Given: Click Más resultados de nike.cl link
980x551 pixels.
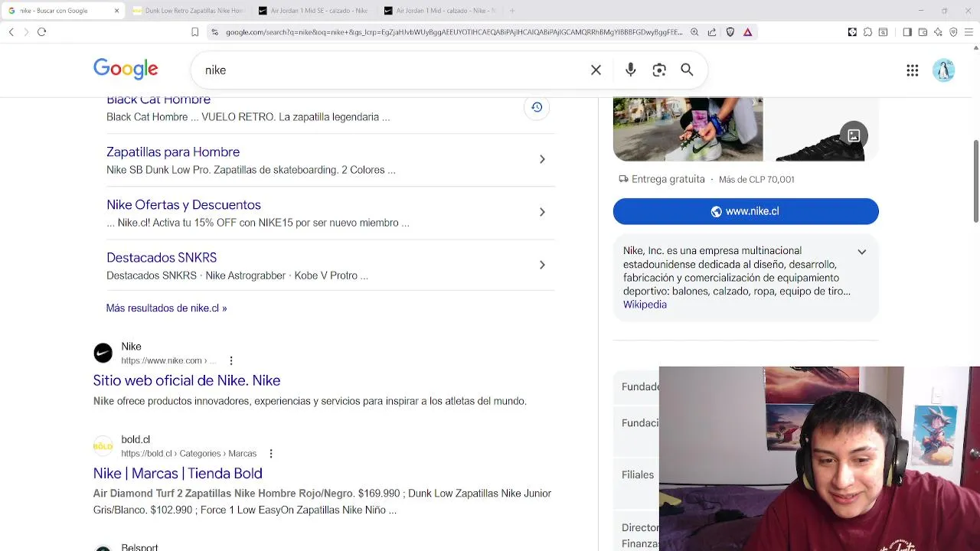Looking at the screenshot, I should pyautogui.click(x=166, y=308).
